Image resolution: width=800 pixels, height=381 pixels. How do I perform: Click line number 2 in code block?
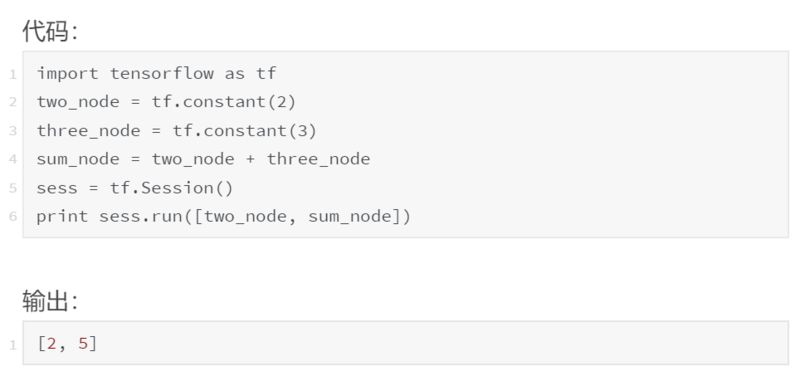click(13, 103)
